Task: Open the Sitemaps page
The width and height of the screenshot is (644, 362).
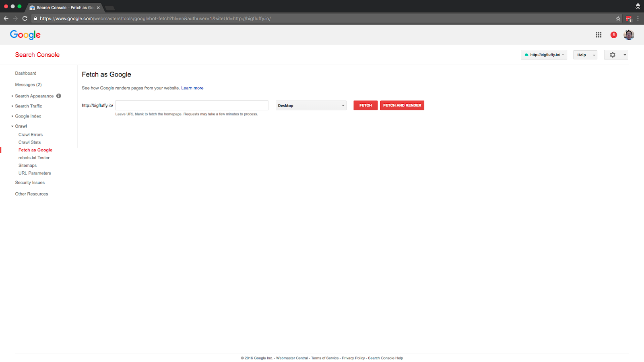Action: point(27,166)
